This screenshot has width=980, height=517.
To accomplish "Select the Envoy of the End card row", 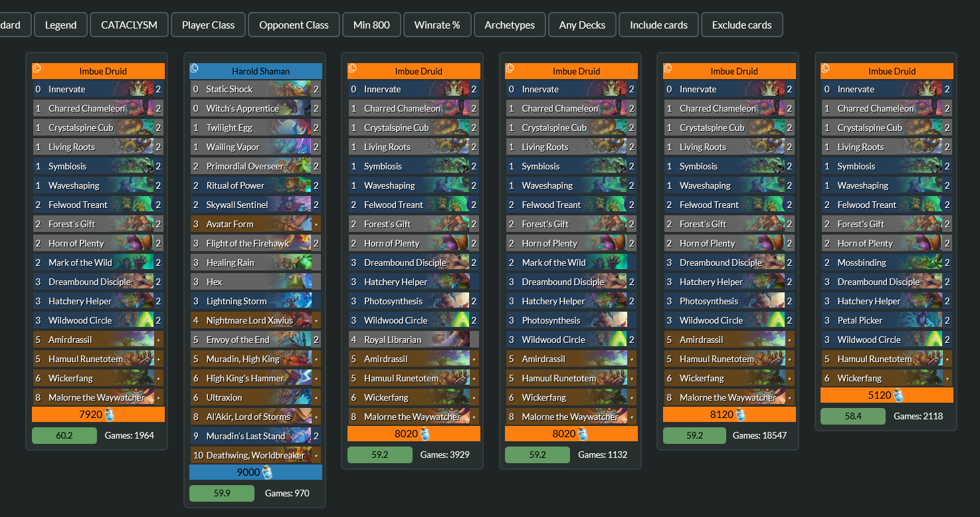I will click(x=256, y=340).
